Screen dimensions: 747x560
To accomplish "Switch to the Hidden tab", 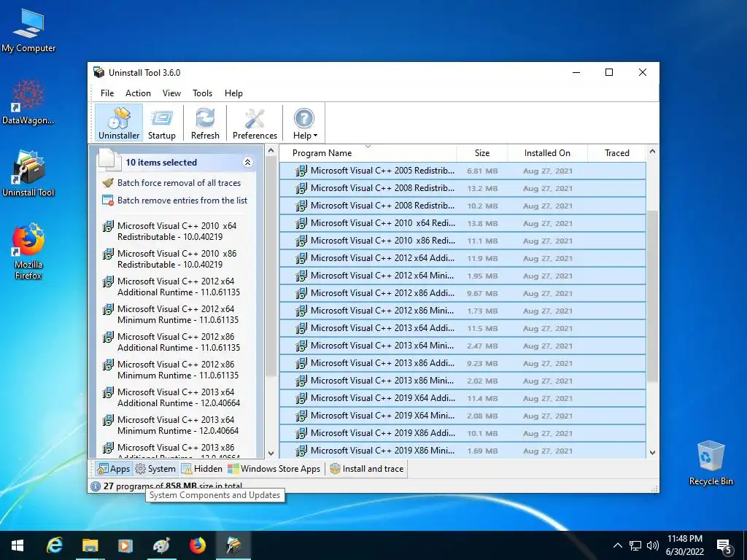I will pos(202,469).
